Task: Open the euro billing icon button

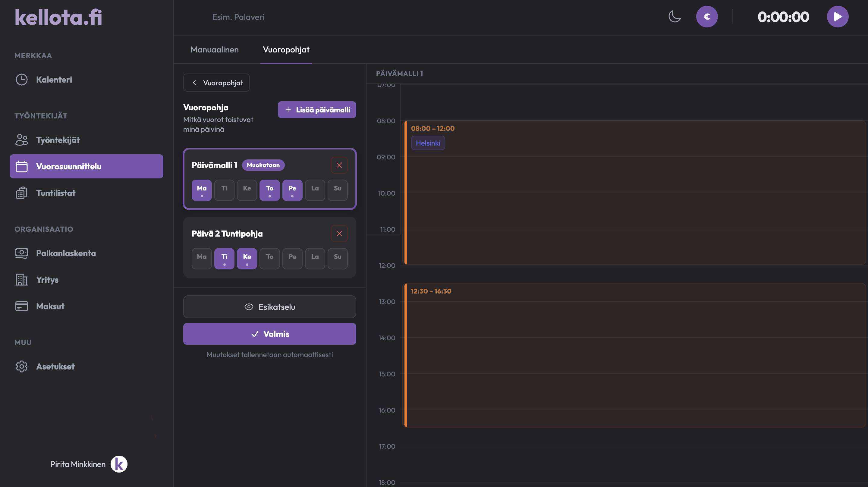Action: point(706,17)
